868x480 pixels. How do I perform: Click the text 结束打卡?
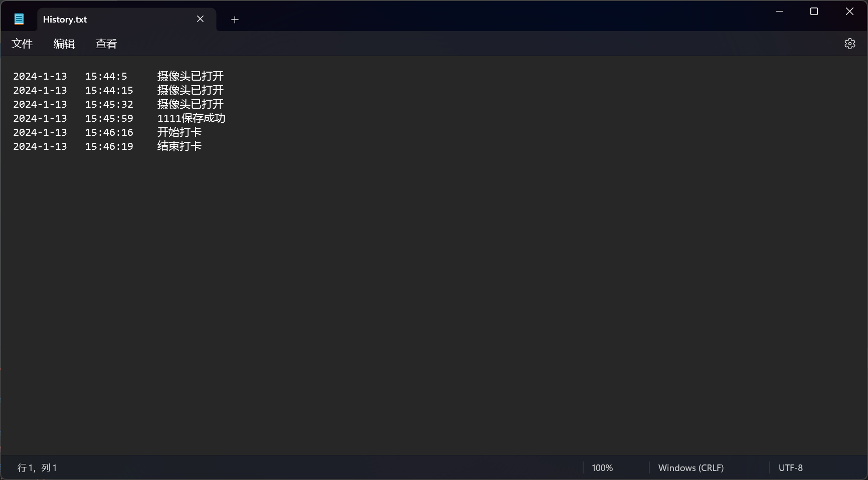point(180,146)
